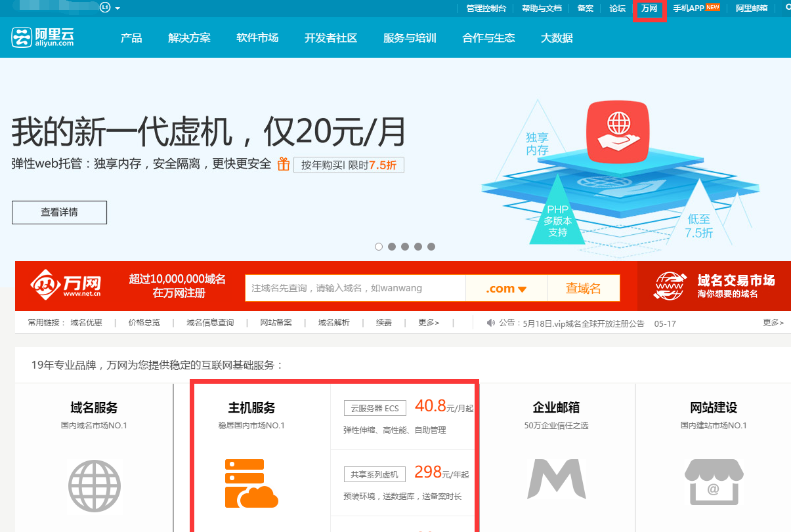
Task: Show 更多 common links after 续费
Action: click(429, 323)
